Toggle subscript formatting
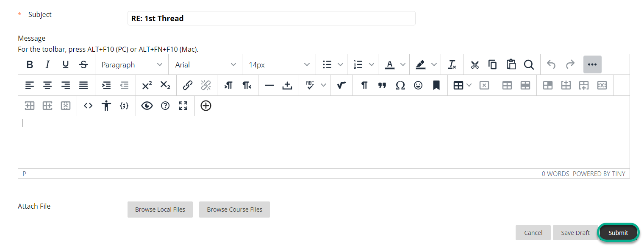 [x=165, y=85]
